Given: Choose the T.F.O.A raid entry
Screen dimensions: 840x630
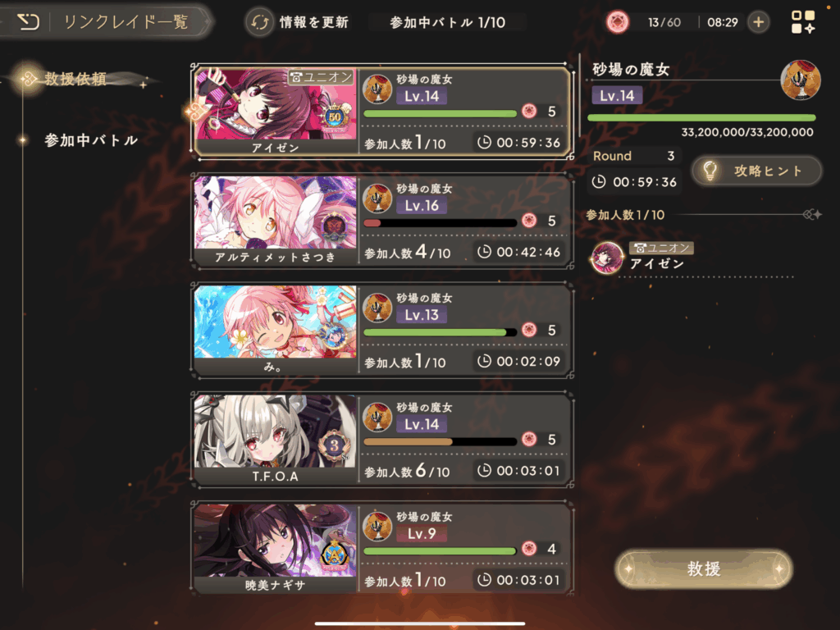Looking at the screenshot, I should [382, 440].
